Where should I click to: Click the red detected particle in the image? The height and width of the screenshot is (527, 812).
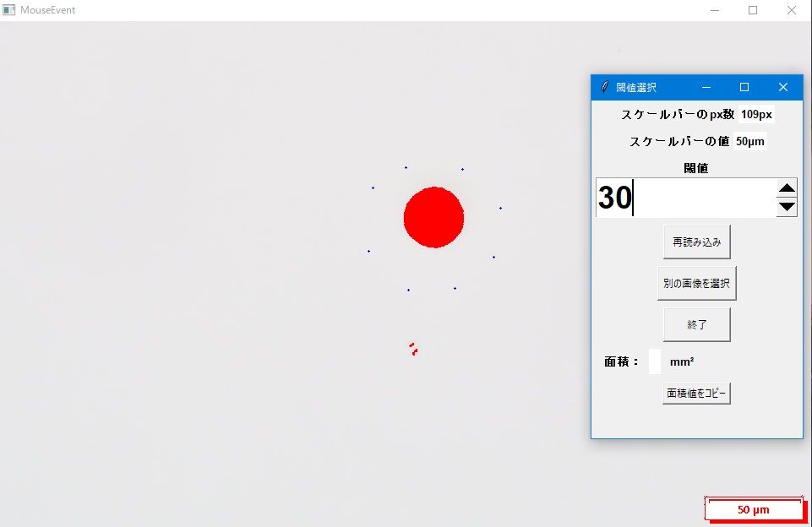point(433,217)
